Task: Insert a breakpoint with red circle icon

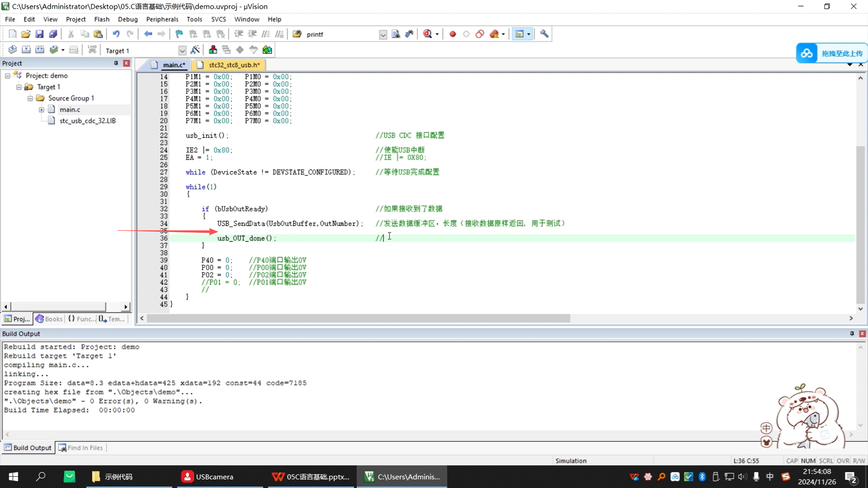Action: point(452,34)
